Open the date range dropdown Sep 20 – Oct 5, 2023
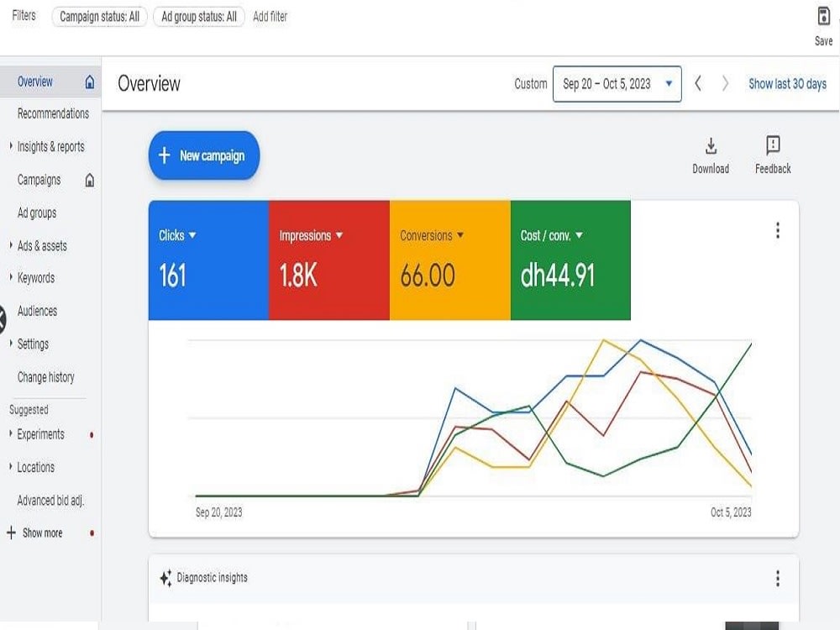840x630 pixels. 617,84
